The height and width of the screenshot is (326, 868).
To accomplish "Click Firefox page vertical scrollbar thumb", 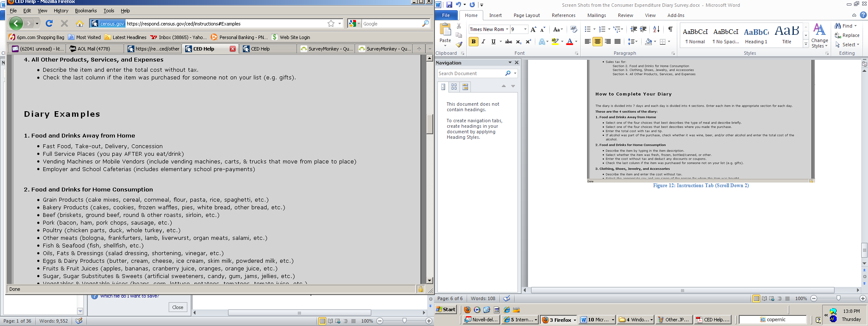I will tap(429, 124).
